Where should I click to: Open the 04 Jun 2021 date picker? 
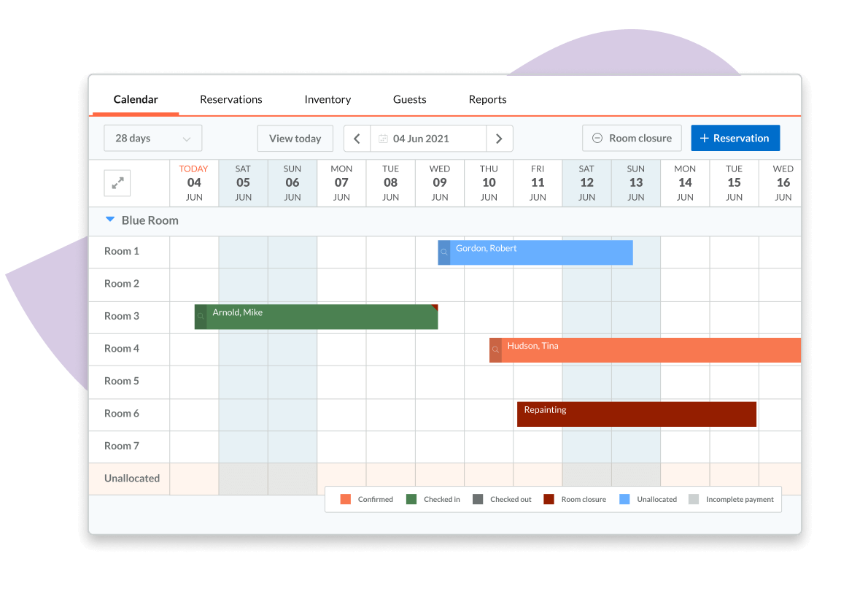click(x=427, y=139)
